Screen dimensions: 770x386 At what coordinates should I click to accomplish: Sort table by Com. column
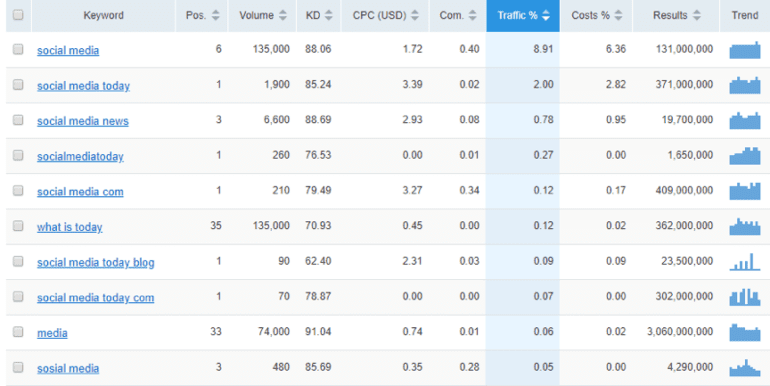(x=458, y=16)
